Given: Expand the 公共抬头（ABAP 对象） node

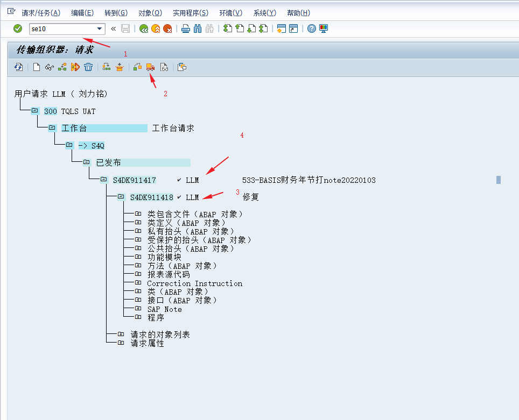Looking at the screenshot, I should (138, 248).
